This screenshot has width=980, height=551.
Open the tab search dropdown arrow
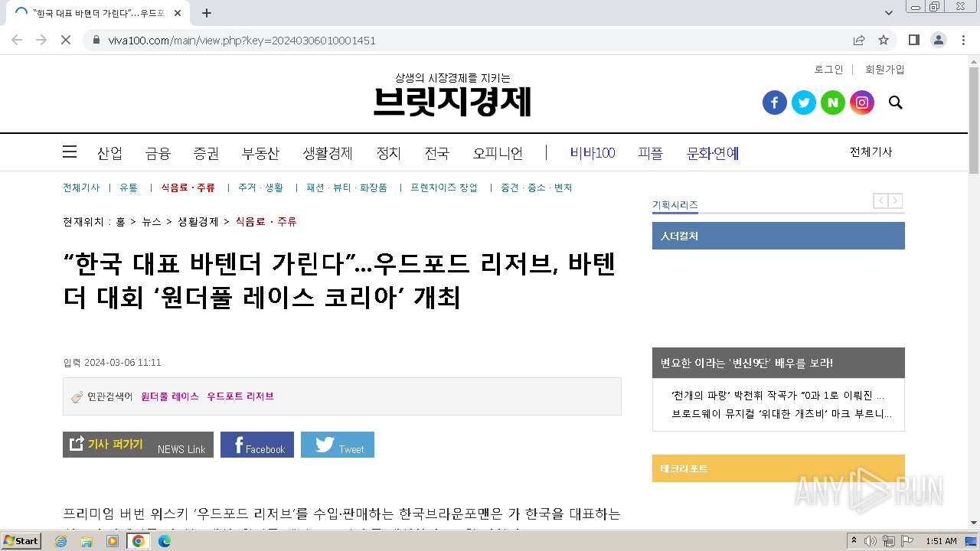[888, 13]
